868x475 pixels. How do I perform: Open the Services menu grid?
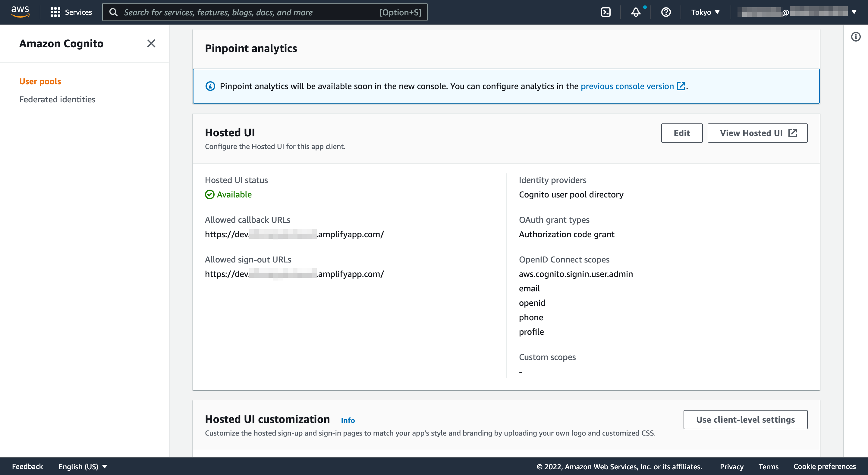click(x=71, y=12)
